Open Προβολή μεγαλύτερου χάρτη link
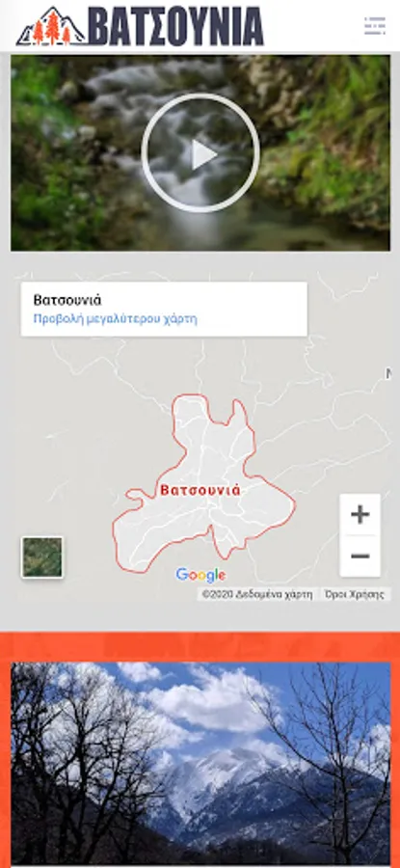Viewport: 400px width, 868px height. coord(115,319)
